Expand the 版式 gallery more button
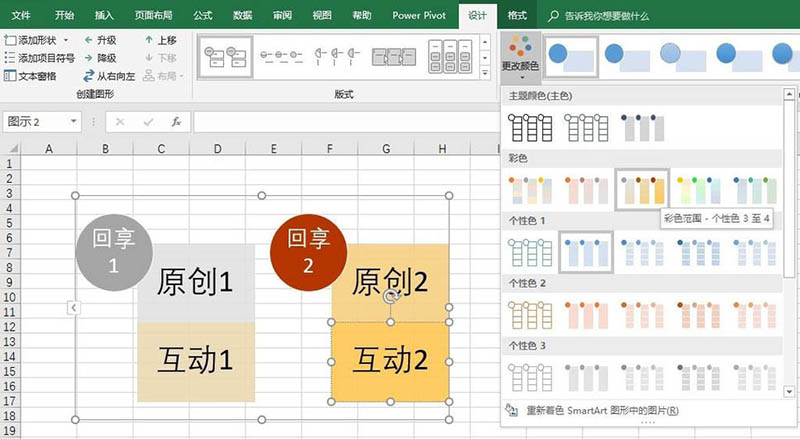Screen dimensions: 800x439 (x=485, y=73)
